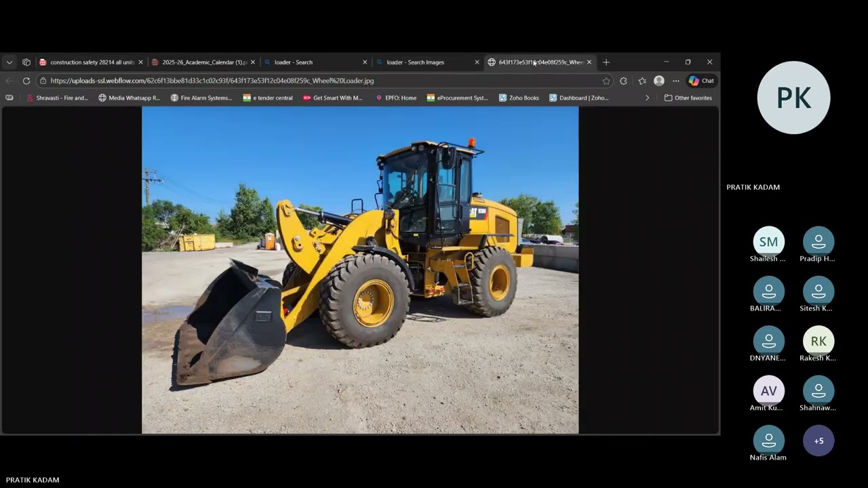Screen dimensions: 868x488
Task: Close the Wheel Loader image tab
Action: [589, 62]
